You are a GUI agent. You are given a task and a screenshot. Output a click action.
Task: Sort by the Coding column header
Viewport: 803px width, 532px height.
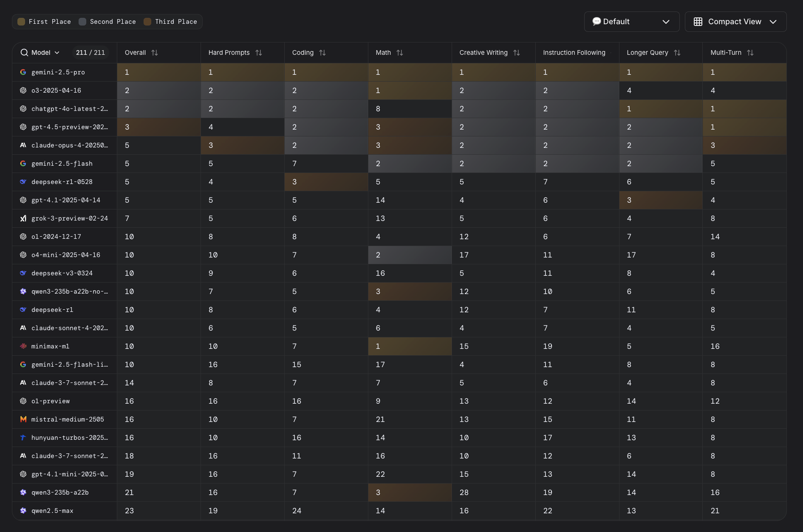tap(303, 53)
